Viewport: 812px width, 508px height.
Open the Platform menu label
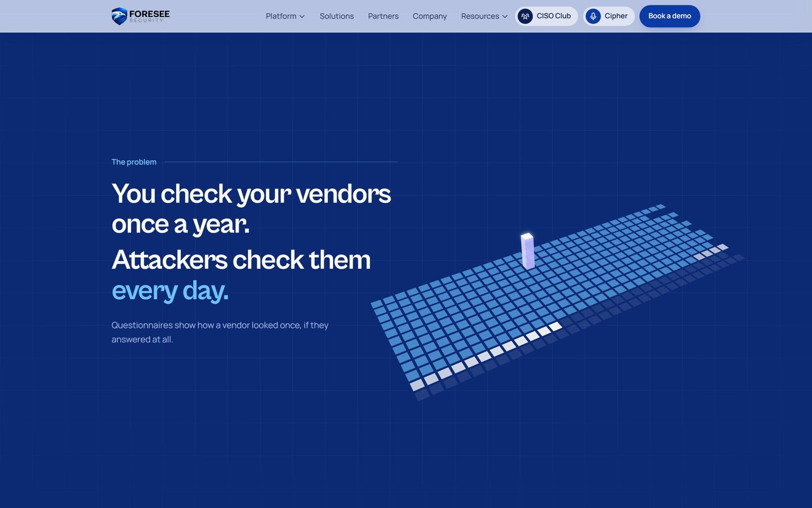(281, 16)
